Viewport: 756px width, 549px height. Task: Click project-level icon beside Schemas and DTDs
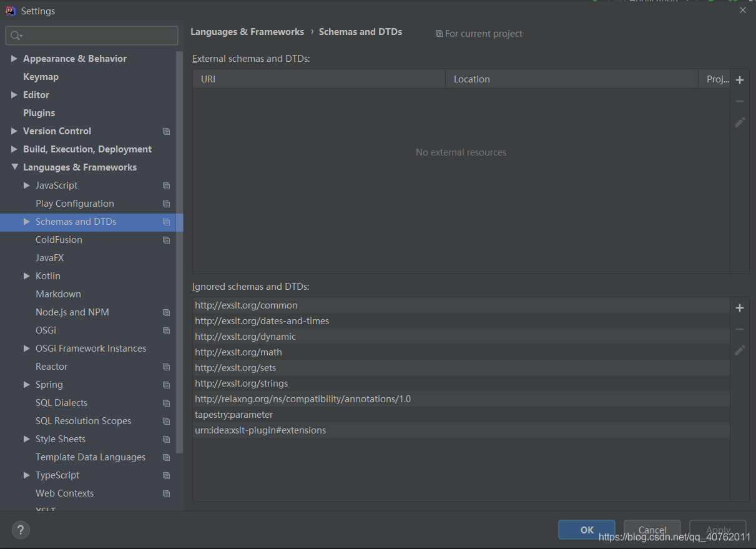coord(166,222)
